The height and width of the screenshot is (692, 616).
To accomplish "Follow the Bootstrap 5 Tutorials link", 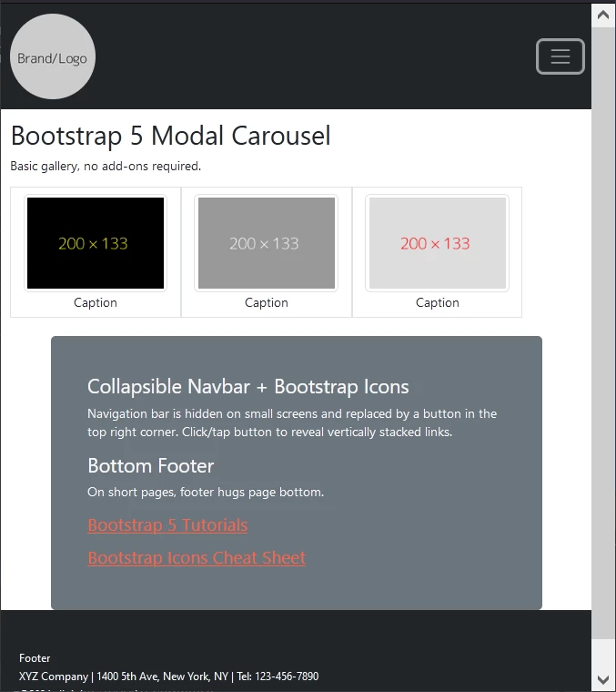I will [167, 525].
